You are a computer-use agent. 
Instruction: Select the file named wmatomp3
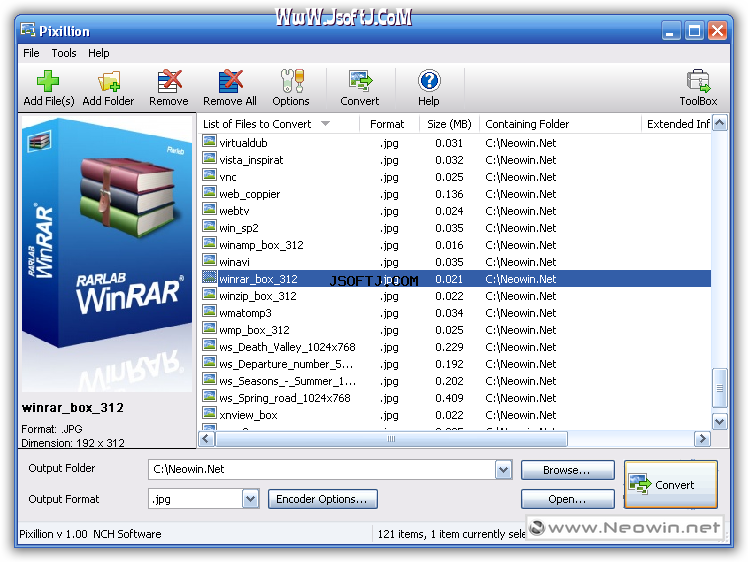(x=245, y=313)
